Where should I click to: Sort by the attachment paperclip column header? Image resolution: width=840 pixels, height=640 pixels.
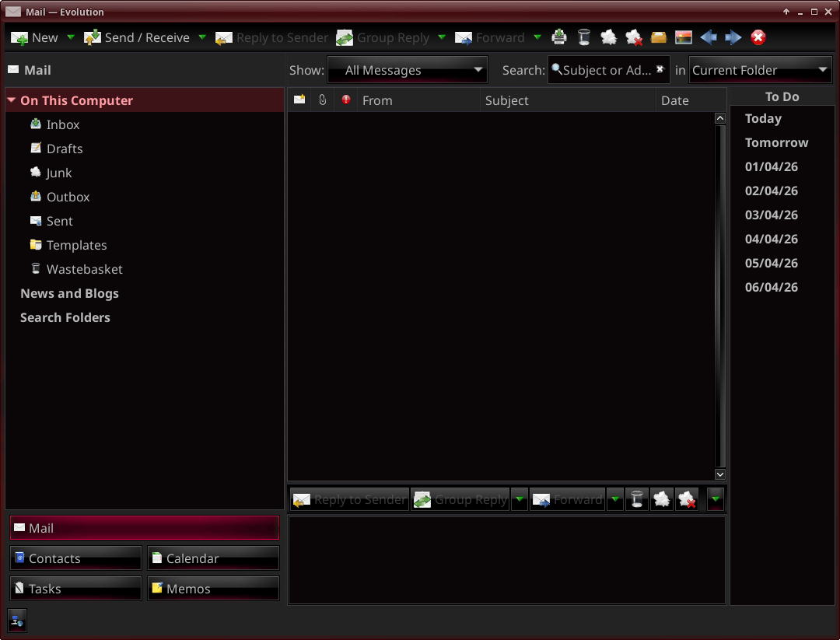pos(323,100)
